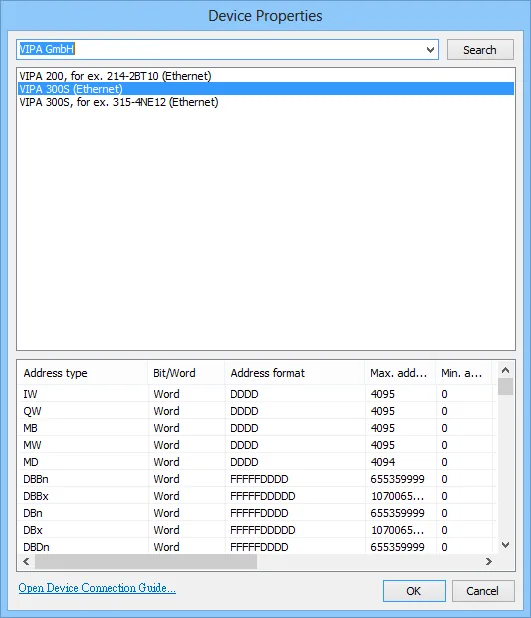Click the Max. add... column header
This screenshot has height=618, width=531.
click(x=400, y=373)
